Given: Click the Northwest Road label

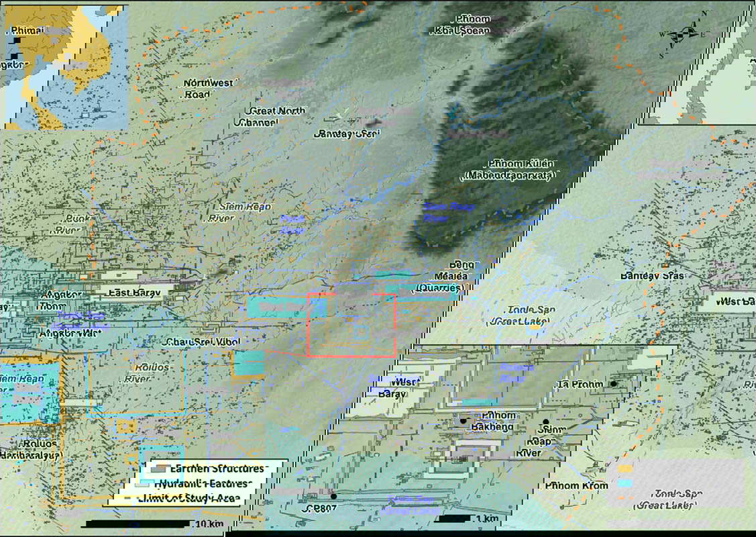Looking at the screenshot, I should click(208, 89).
